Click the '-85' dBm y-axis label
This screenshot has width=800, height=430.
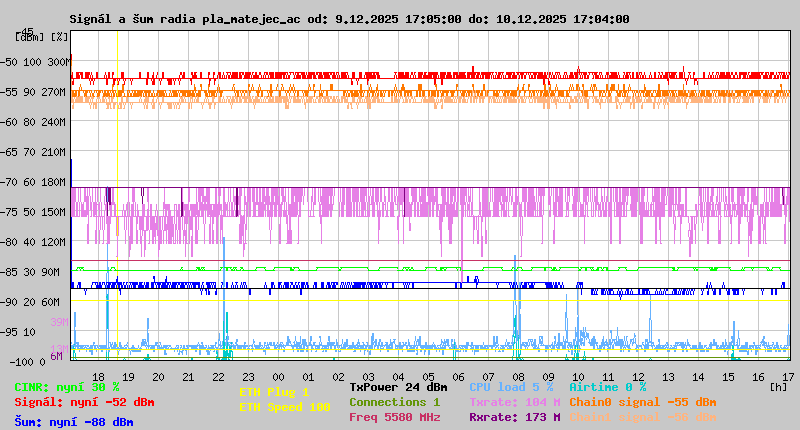(x=9, y=272)
